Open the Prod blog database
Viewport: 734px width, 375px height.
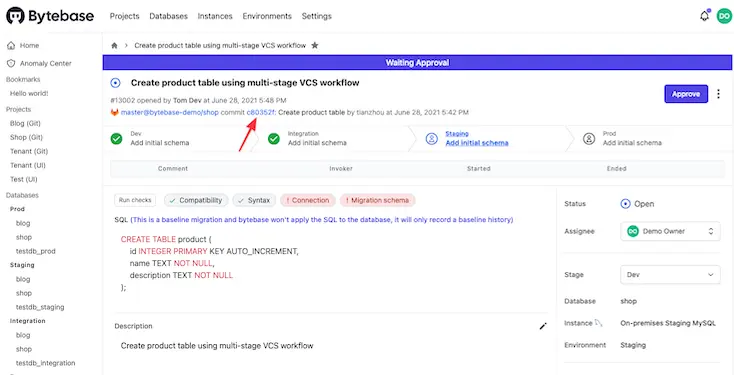pyautogui.click(x=23, y=223)
